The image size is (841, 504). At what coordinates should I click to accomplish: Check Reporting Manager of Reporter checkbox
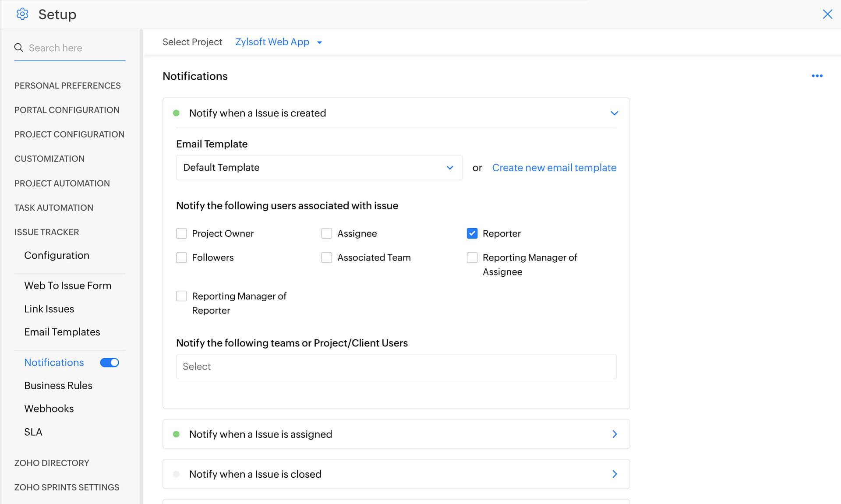[181, 296]
